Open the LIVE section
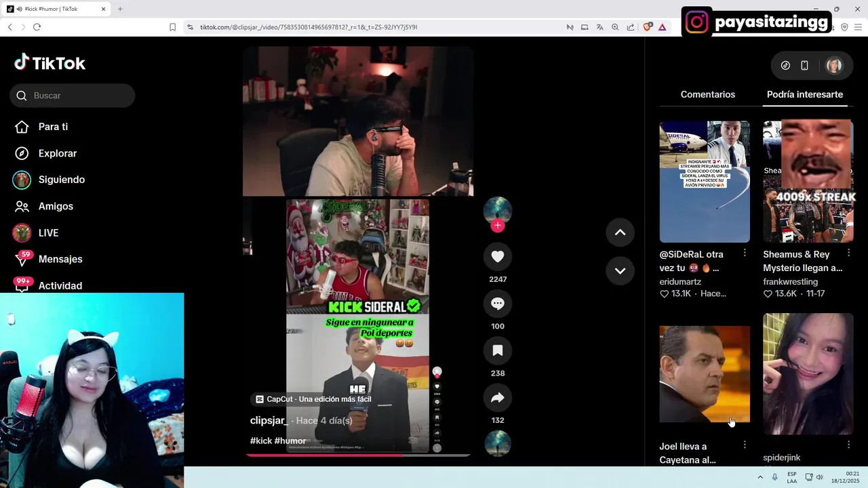 tap(37, 232)
